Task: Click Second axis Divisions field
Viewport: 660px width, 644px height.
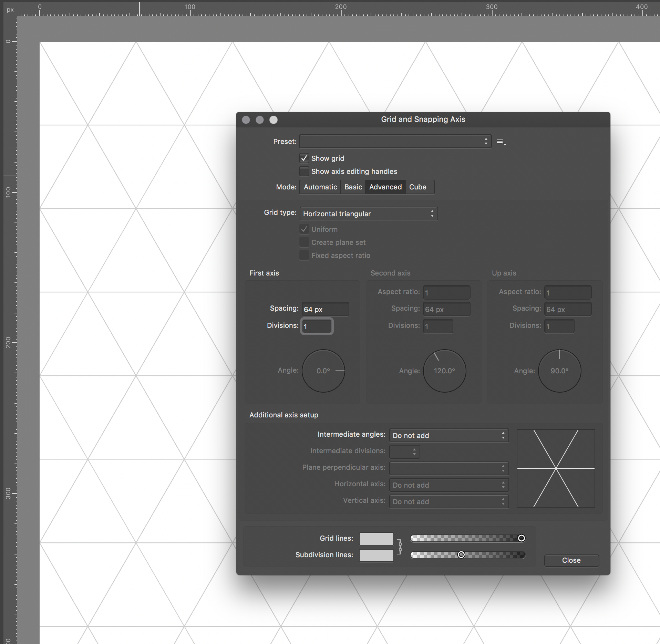Action: point(438,326)
